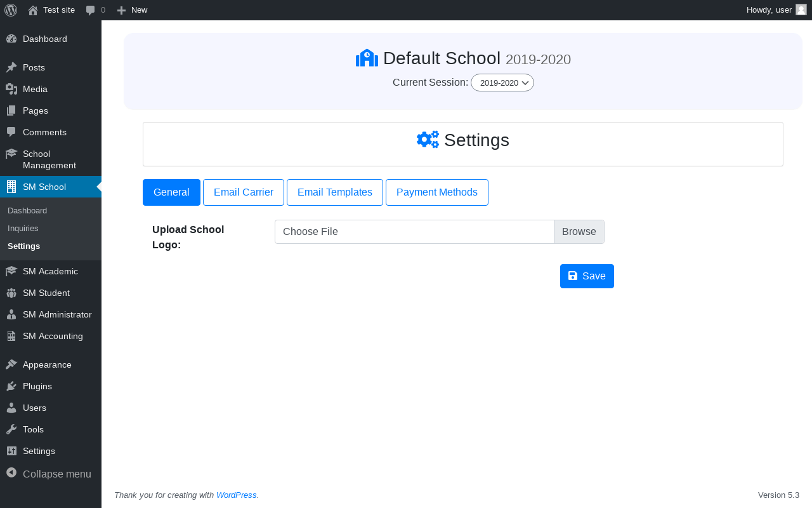Select the Payment Methods tab

pyautogui.click(x=437, y=192)
